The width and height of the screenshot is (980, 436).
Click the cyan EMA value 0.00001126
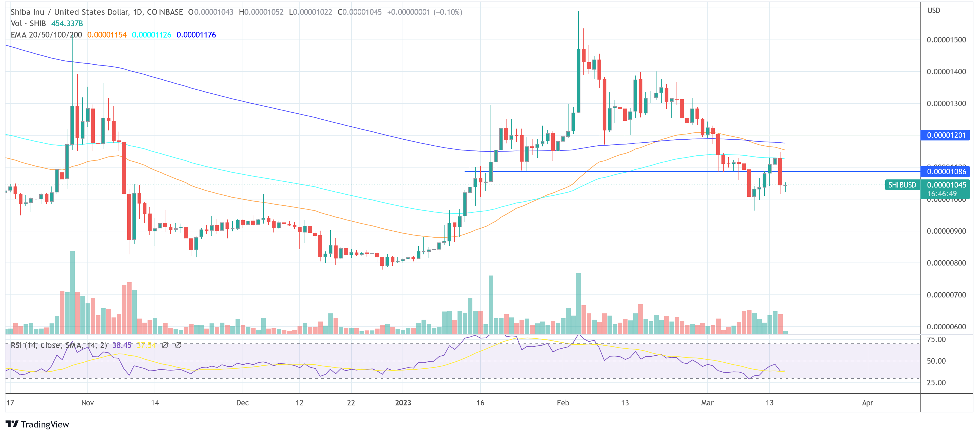[x=151, y=35]
